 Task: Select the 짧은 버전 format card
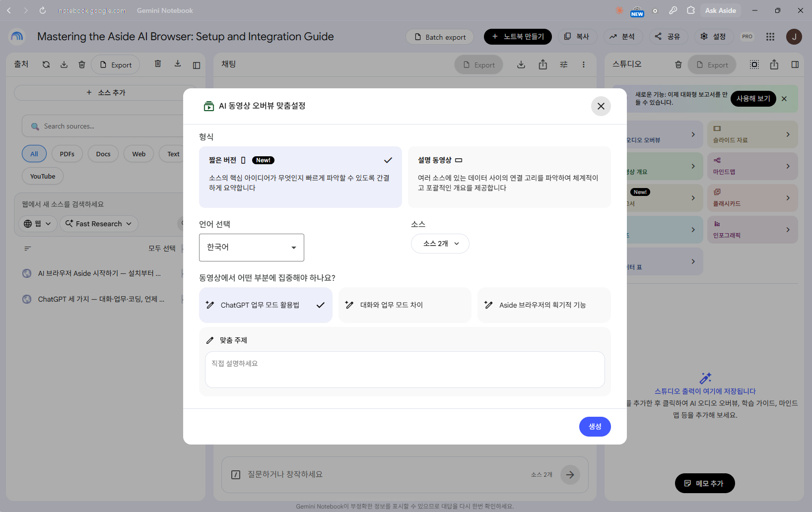click(x=300, y=177)
